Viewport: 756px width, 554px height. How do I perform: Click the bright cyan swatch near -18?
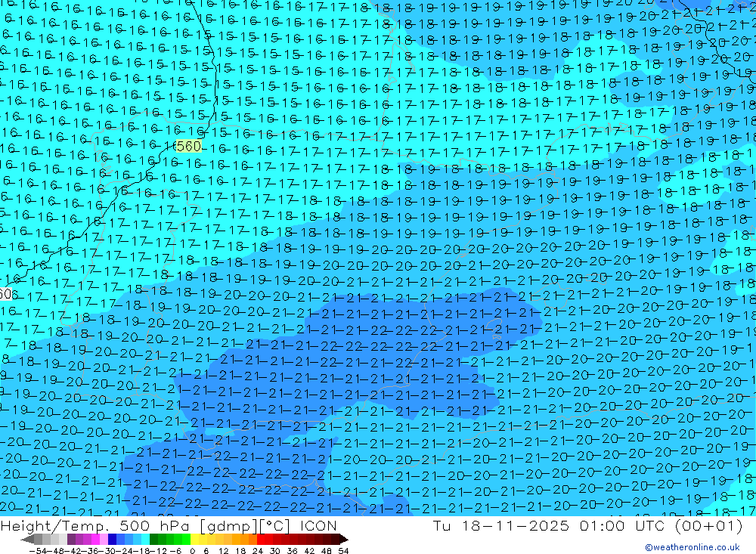pyautogui.click(x=145, y=539)
